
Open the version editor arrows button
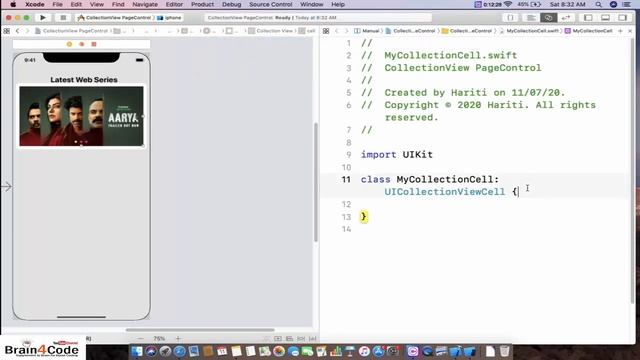(x=566, y=18)
